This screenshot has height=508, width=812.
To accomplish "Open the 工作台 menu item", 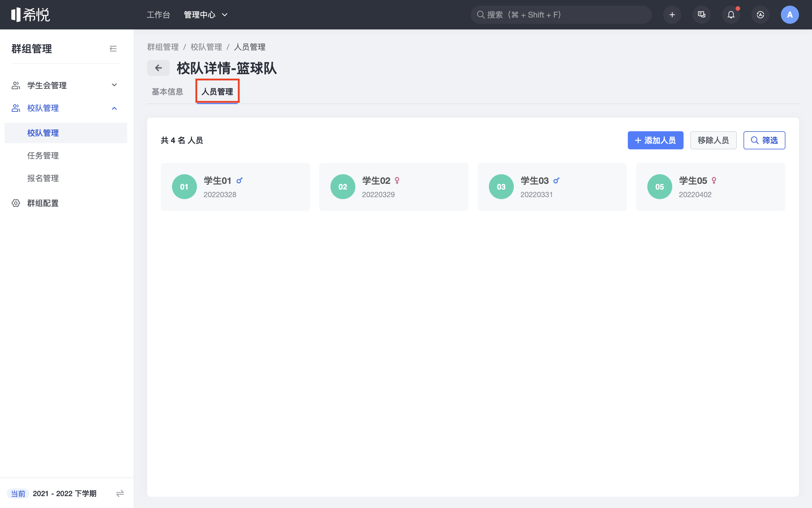I will click(x=158, y=15).
